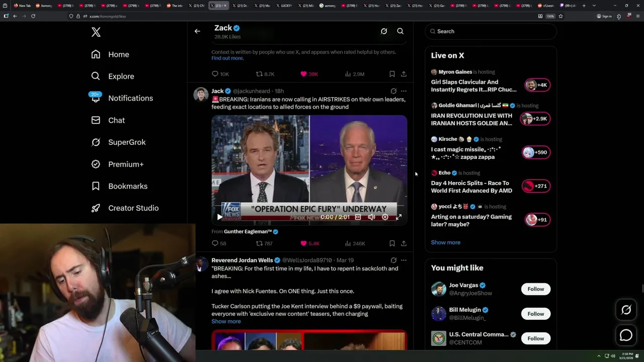Viewport: 644px width, 362px height.
Task: Follow U.S. Central Command
Action: 536,338
